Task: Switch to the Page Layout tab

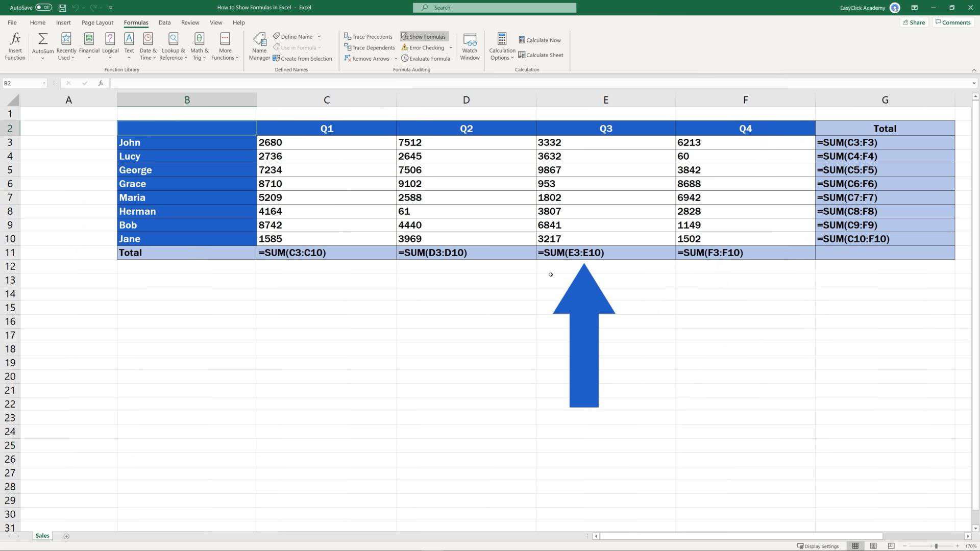Action: point(97,22)
